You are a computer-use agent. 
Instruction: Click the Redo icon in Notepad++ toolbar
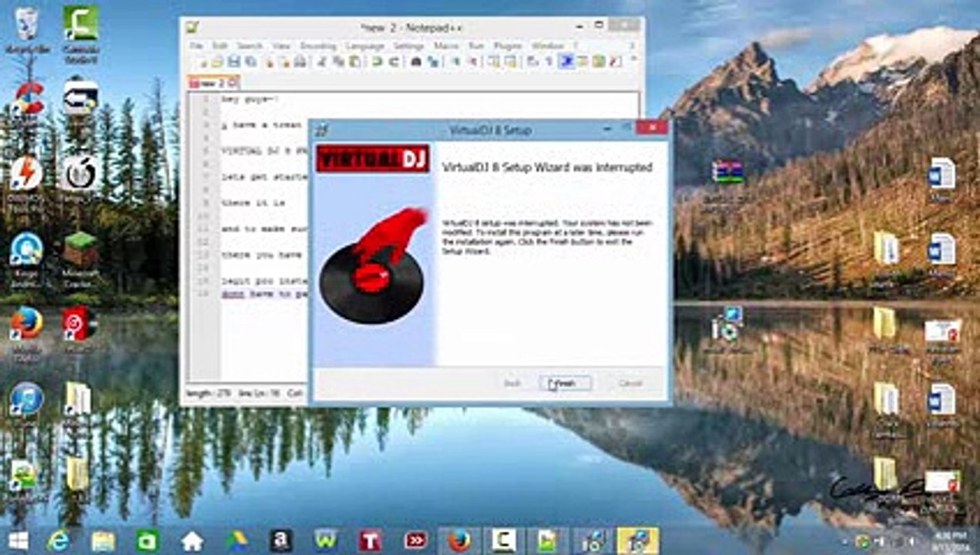point(394,62)
